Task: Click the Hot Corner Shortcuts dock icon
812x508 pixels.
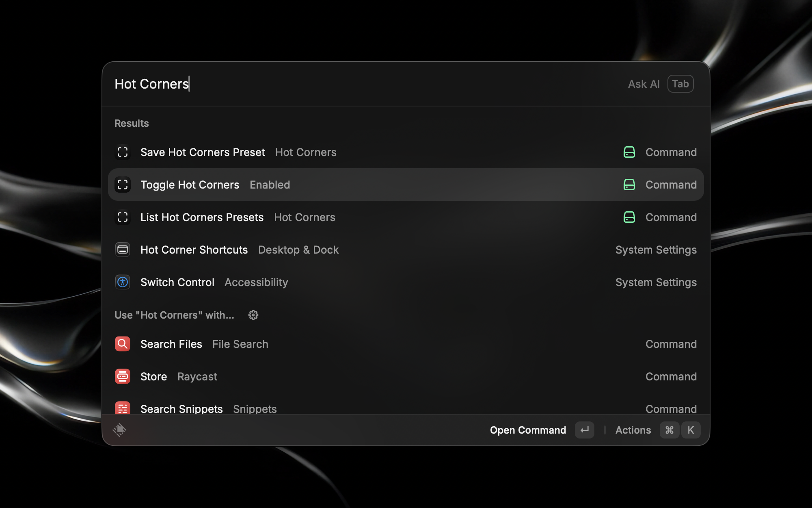Action: (x=123, y=250)
